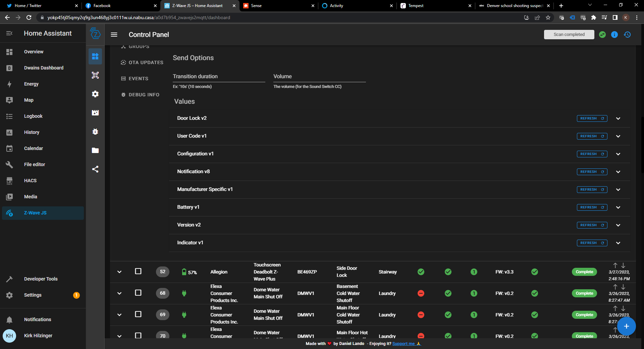The width and height of the screenshot is (644, 349).
Task: Open the network graph share icon
Action: pos(95,169)
